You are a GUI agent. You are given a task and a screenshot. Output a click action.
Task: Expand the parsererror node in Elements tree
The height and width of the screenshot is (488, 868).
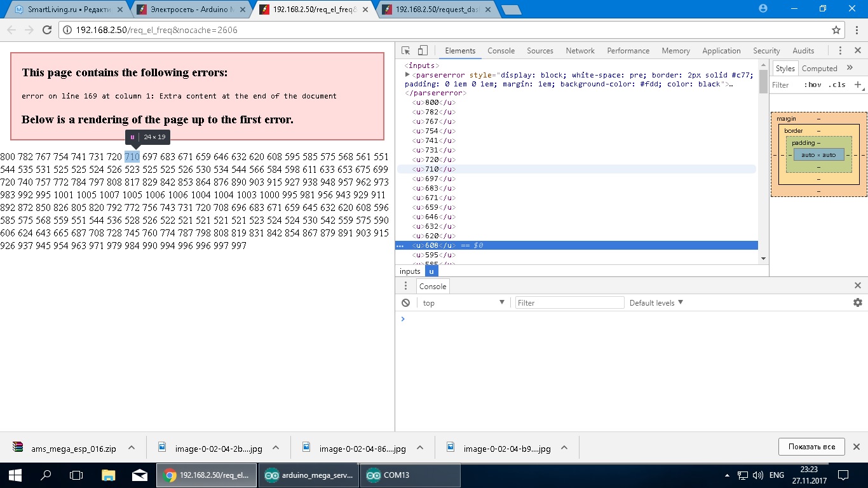click(408, 75)
